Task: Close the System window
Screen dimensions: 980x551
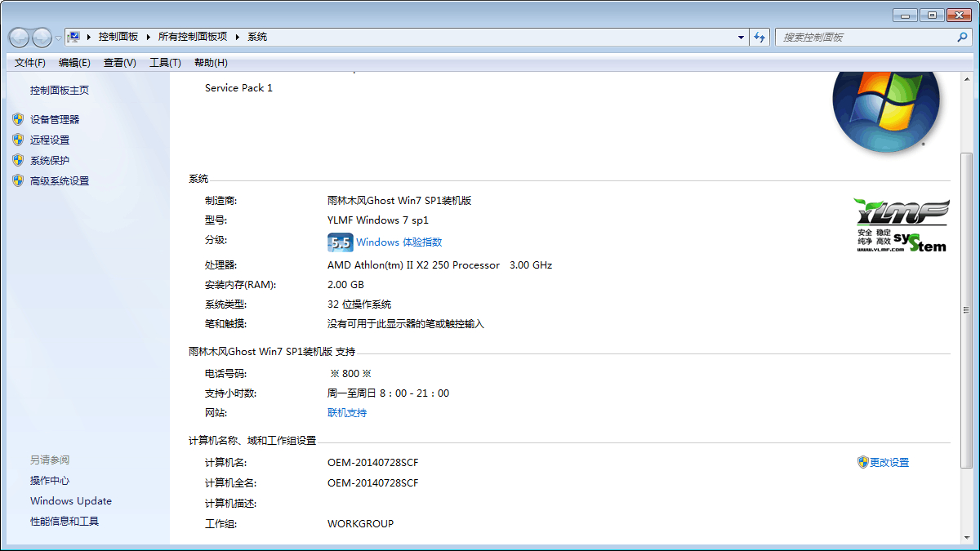Action: coord(957,15)
